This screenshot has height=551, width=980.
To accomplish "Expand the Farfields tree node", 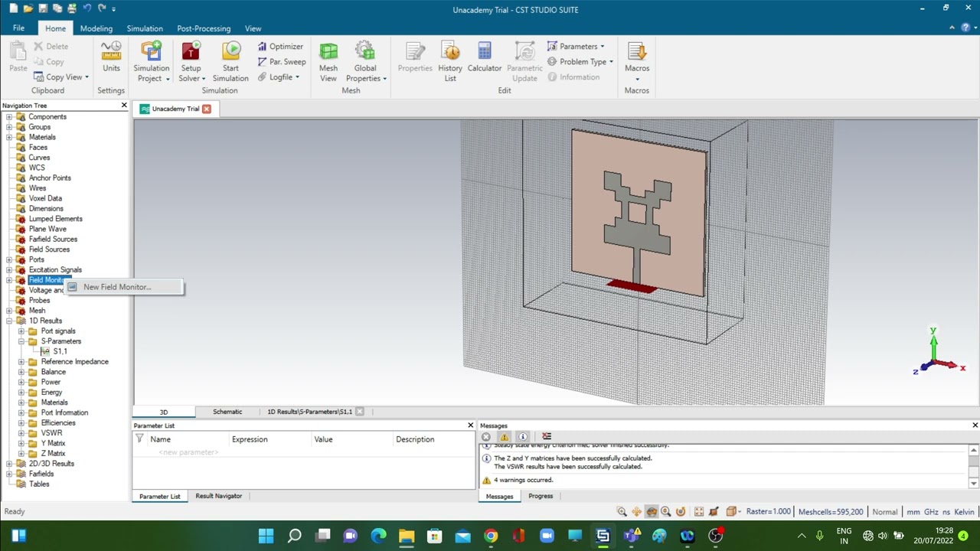I will coord(9,474).
